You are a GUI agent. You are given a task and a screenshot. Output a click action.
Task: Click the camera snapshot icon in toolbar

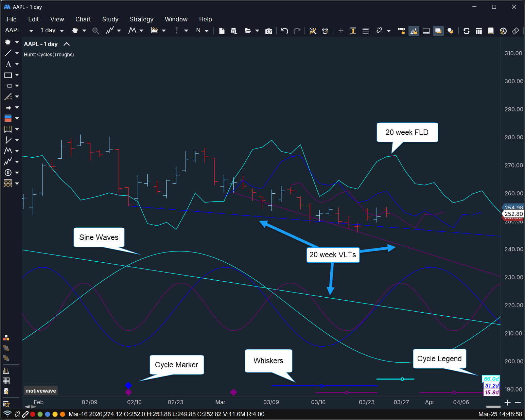pos(269,31)
